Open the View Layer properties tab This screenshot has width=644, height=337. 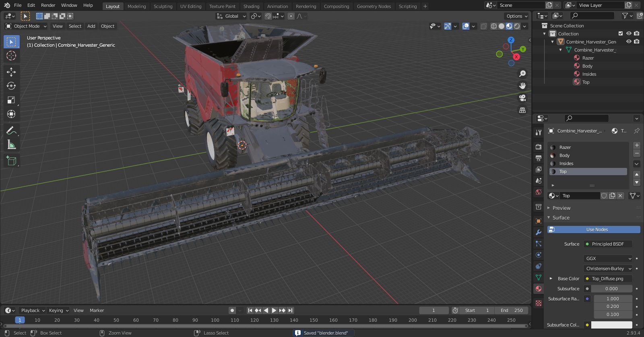point(539,169)
